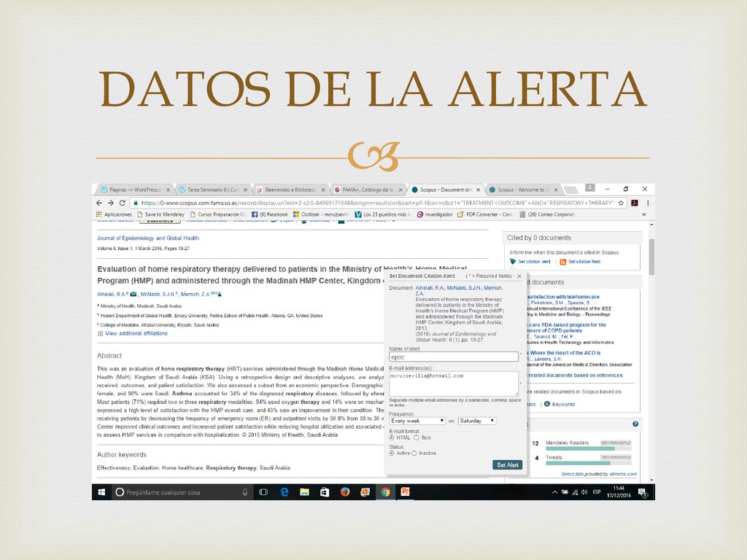Click the help question mark in metrics panel
Image resolution: width=747 pixels, height=560 pixels.
[x=635, y=424]
